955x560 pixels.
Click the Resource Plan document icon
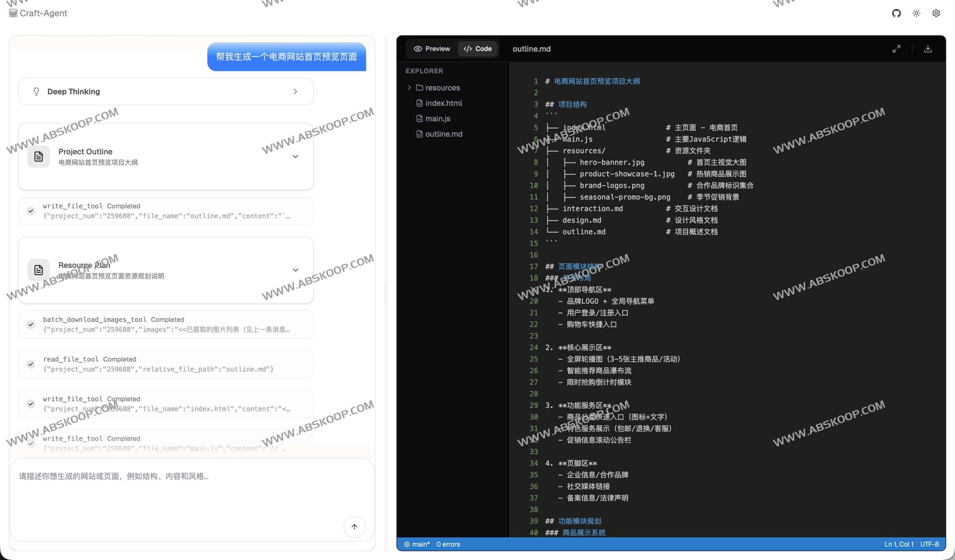[x=38, y=270]
